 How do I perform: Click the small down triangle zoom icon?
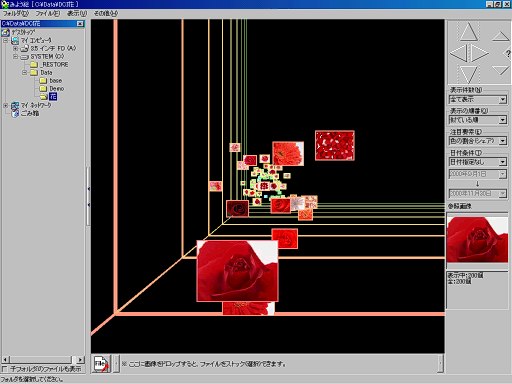point(501,70)
